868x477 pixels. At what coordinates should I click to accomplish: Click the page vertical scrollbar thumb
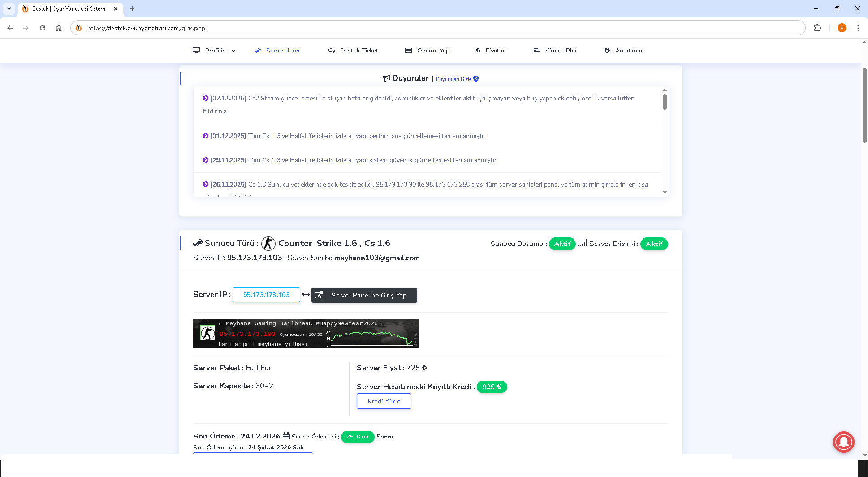click(x=864, y=105)
